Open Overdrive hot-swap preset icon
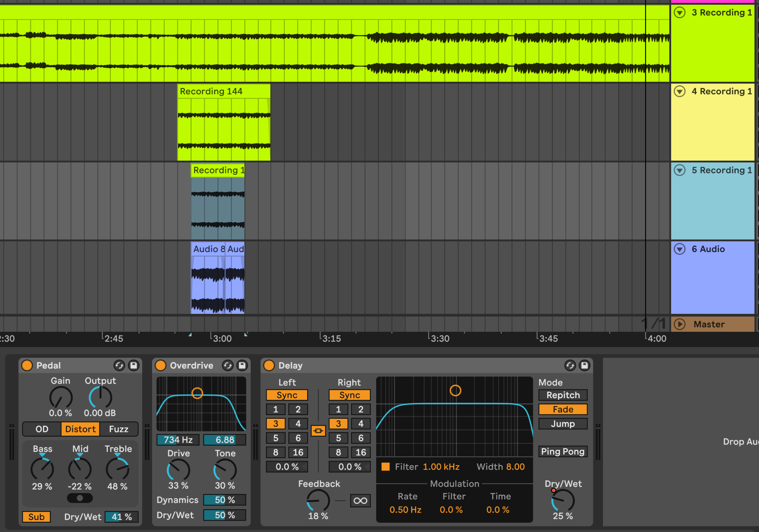This screenshot has width=759, height=532. [228, 366]
